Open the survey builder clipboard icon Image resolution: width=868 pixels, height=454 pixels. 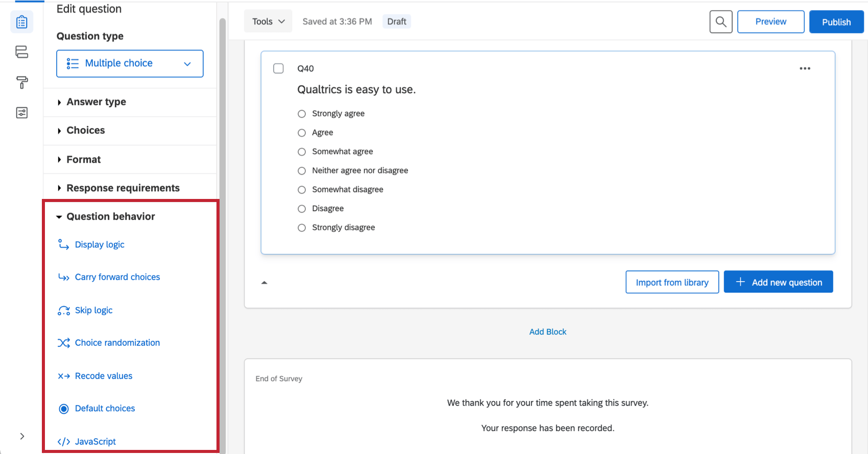[x=22, y=22]
